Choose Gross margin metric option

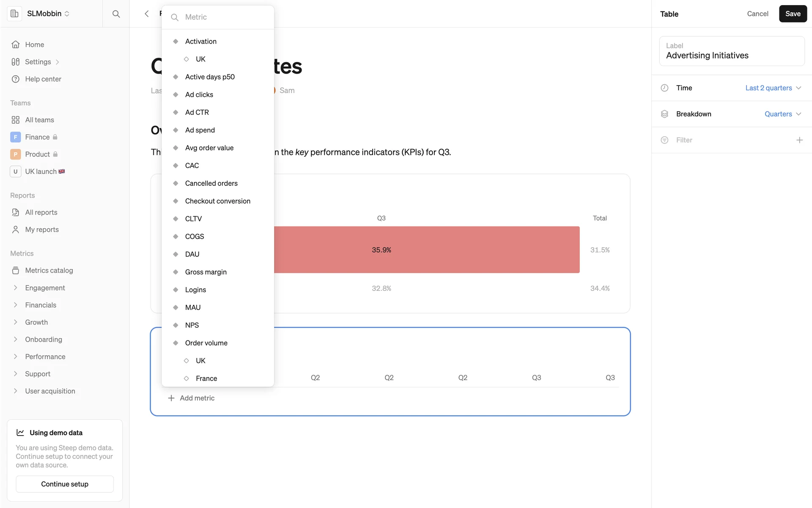206,272
